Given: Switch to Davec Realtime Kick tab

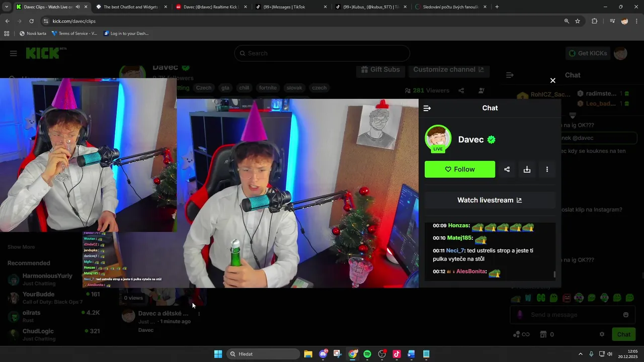Looking at the screenshot, I should 211,7.
